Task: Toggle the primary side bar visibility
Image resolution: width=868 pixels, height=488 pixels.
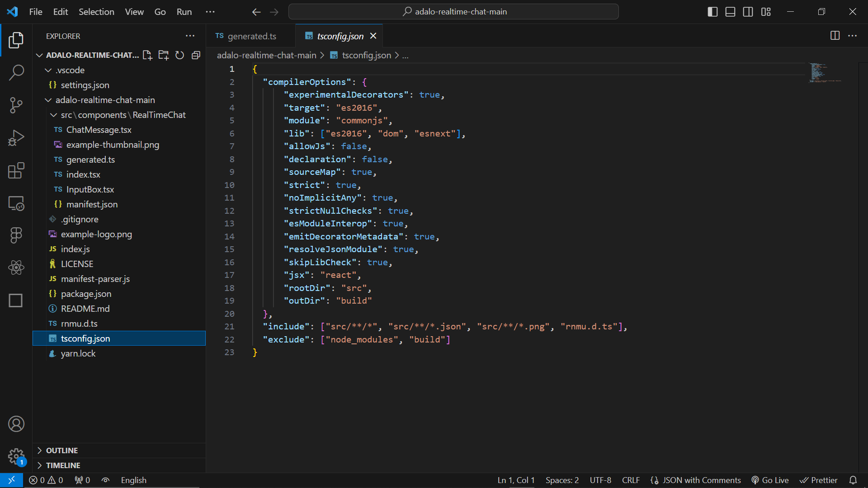Action: (x=712, y=12)
